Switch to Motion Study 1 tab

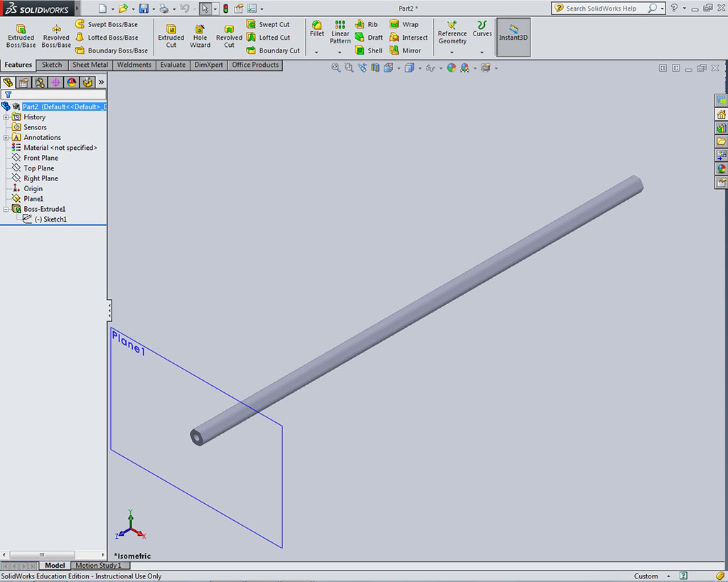coord(98,566)
